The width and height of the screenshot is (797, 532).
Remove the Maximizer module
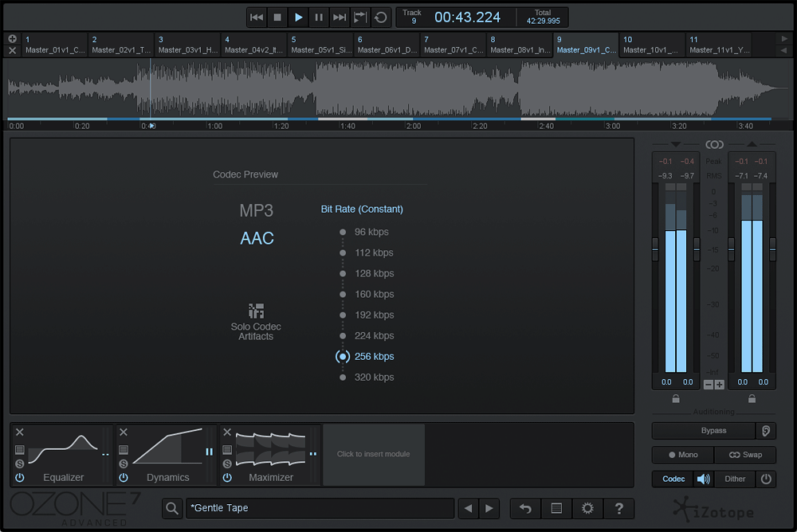[x=227, y=432]
